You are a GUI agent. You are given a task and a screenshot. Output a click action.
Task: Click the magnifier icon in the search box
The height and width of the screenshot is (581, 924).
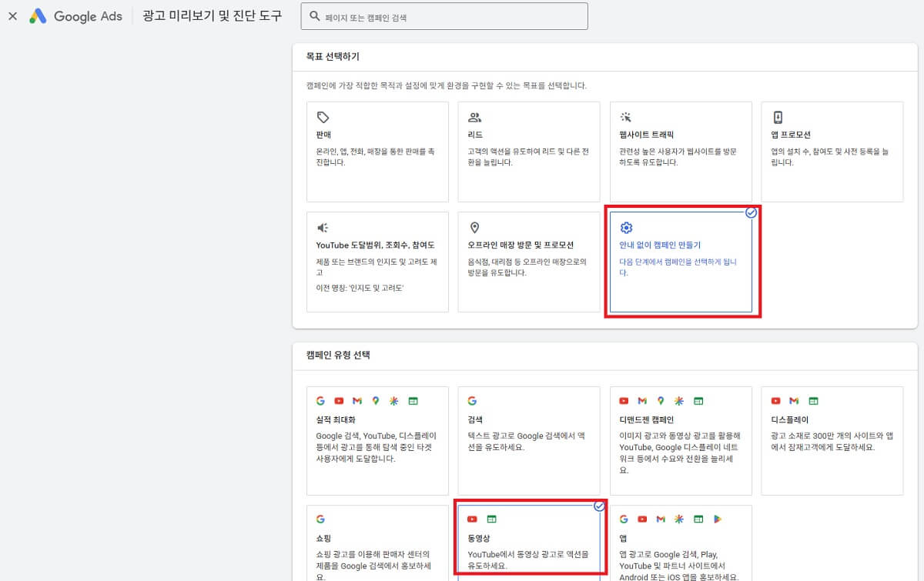click(314, 16)
